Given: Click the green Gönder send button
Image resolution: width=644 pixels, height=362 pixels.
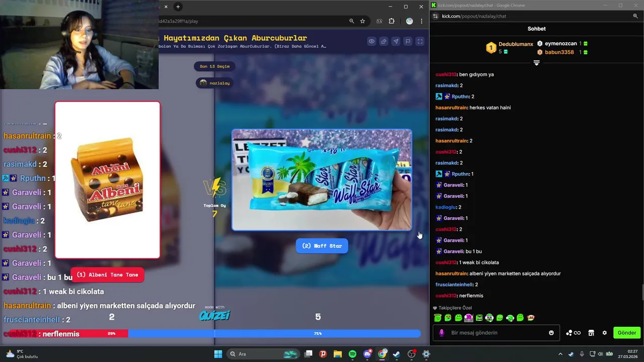Looking at the screenshot, I should point(627,333).
